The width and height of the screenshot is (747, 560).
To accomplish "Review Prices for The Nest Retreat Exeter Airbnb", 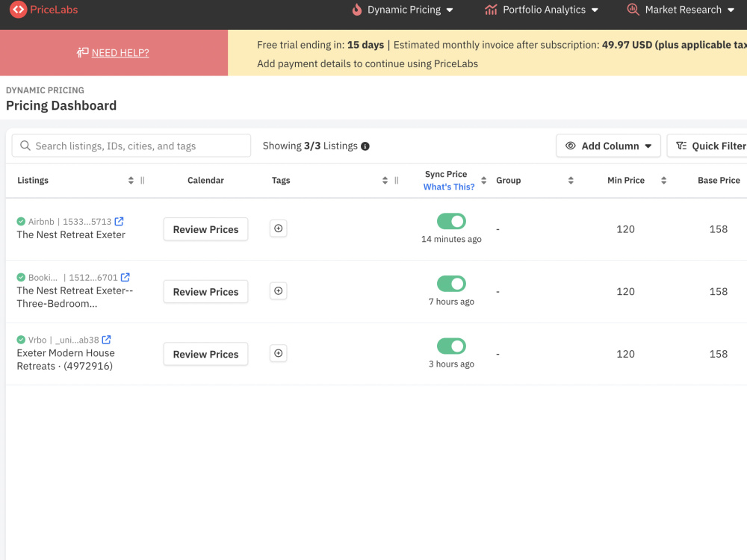I will tap(206, 229).
